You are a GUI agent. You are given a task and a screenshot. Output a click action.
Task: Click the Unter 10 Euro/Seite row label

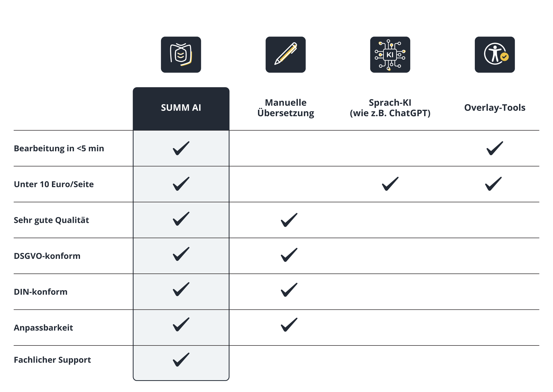tap(54, 184)
